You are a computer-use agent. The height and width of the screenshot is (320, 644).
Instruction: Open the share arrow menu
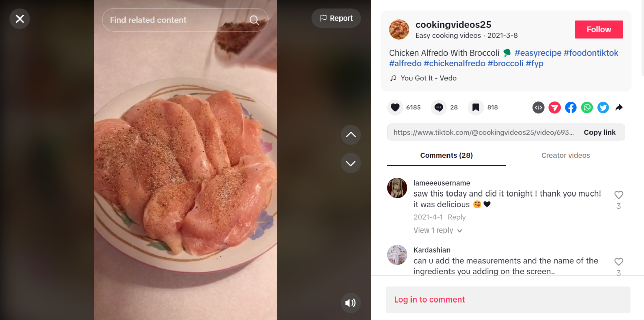tap(619, 108)
